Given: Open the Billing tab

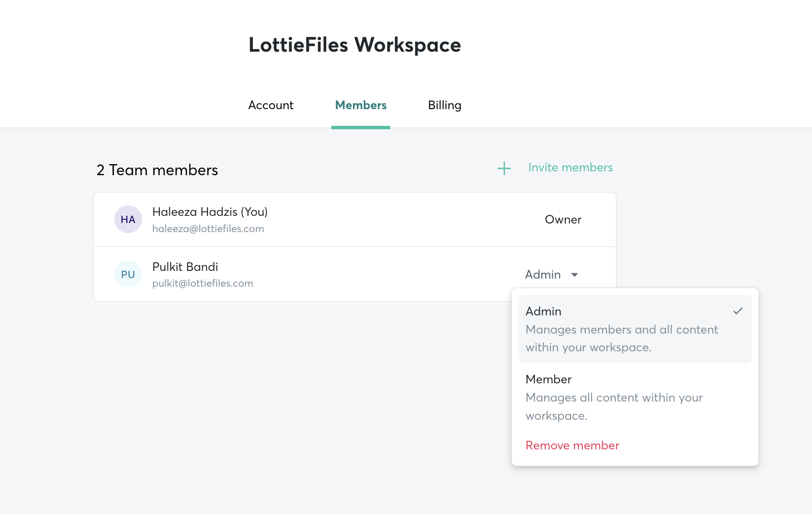Looking at the screenshot, I should point(445,106).
